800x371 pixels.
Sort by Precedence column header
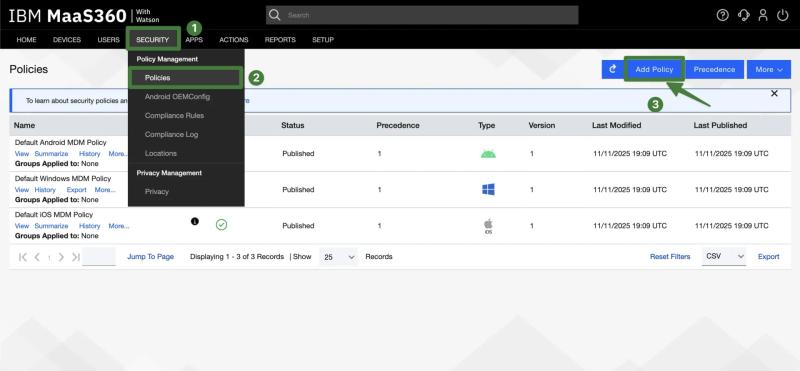coord(398,125)
